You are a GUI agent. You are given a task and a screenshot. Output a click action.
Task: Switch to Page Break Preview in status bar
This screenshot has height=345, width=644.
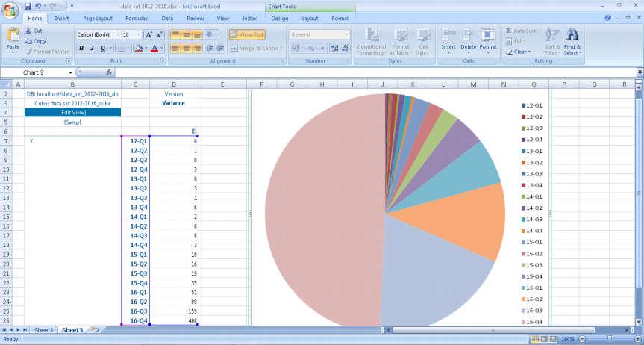click(x=553, y=339)
